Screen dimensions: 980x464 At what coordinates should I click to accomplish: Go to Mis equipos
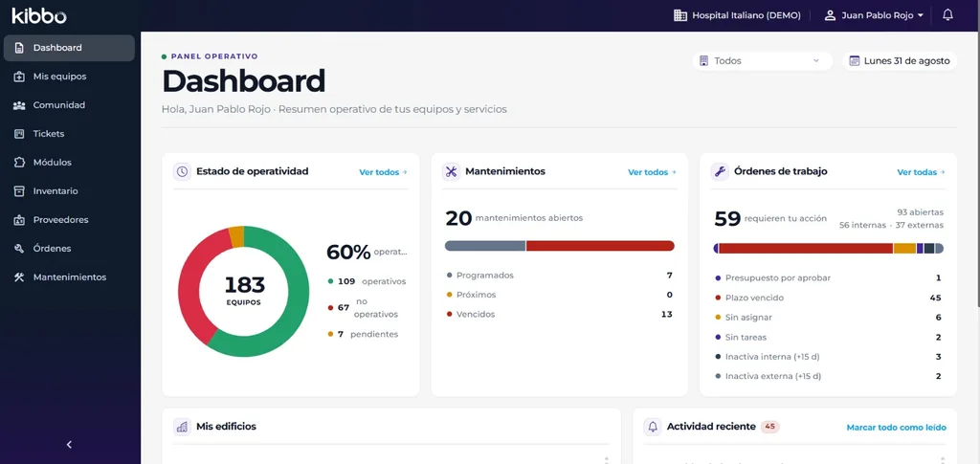(69, 77)
